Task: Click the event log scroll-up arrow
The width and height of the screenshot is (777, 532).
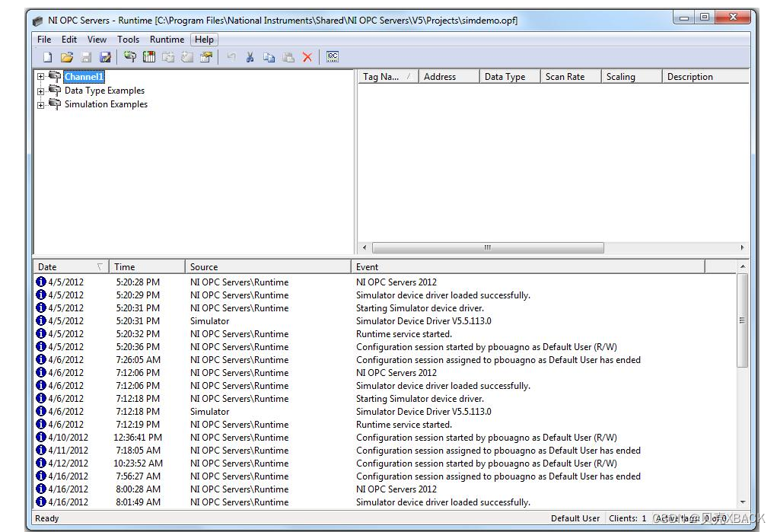Action: [x=742, y=266]
